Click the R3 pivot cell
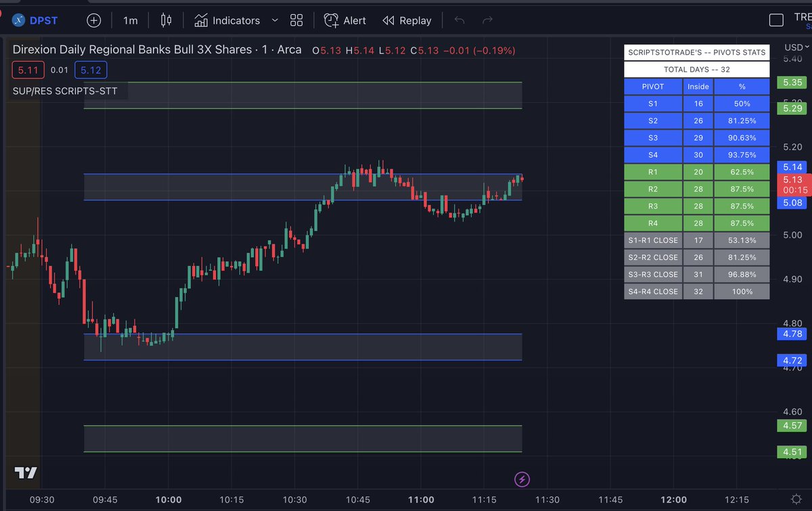Image resolution: width=812 pixels, height=511 pixels. (653, 206)
